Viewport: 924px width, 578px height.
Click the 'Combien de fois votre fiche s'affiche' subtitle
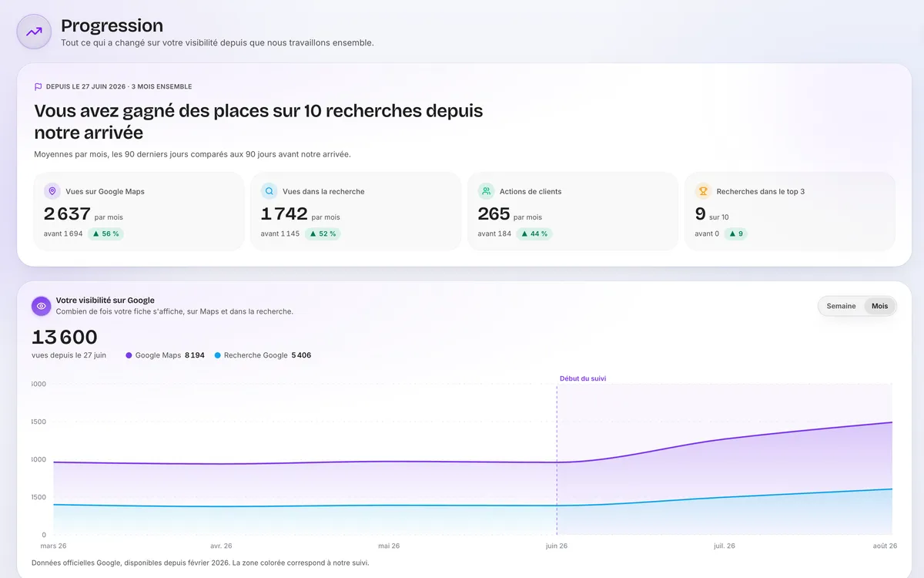tap(175, 311)
